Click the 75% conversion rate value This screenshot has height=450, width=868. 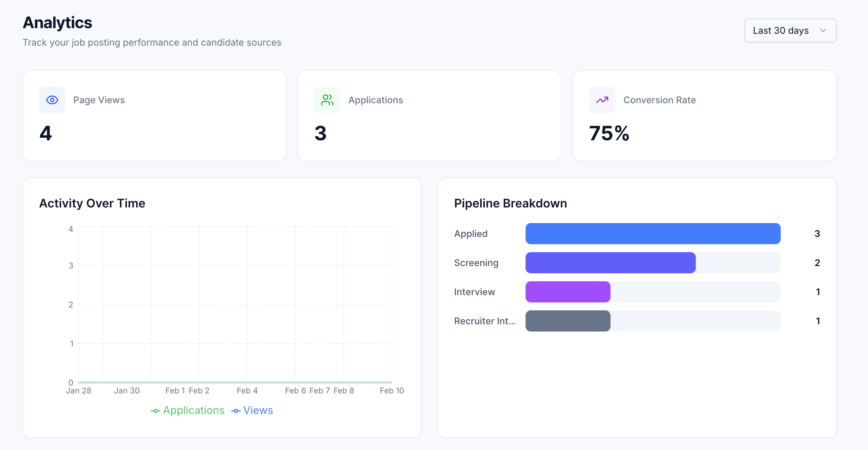click(609, 133)
